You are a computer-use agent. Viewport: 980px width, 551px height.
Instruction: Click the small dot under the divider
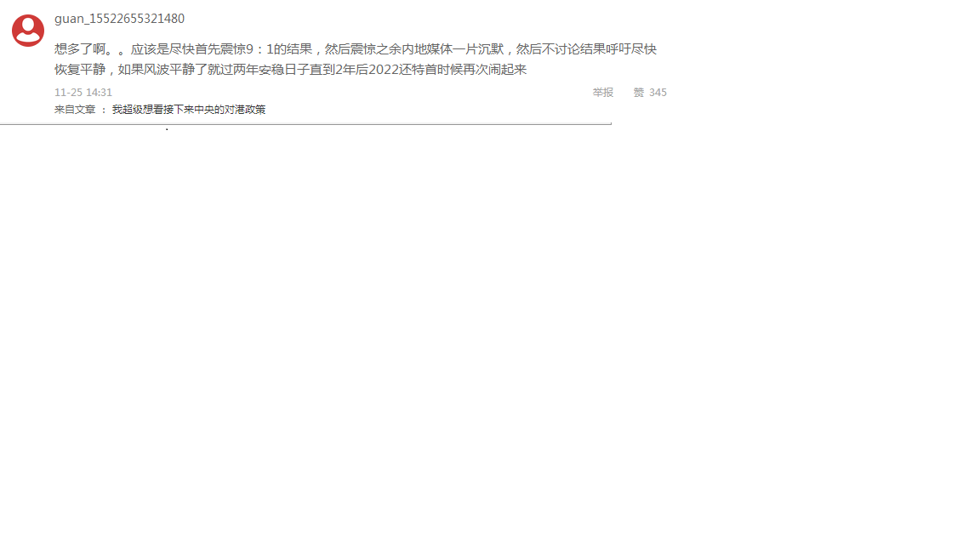point(167,129)
